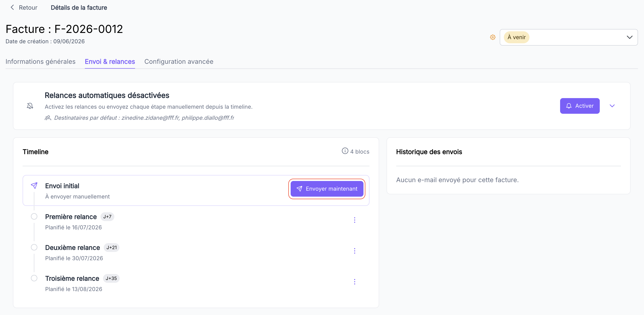Send invoice with Envoyer maintenant button
The image size is (644, 315).
tap(327, 189)
